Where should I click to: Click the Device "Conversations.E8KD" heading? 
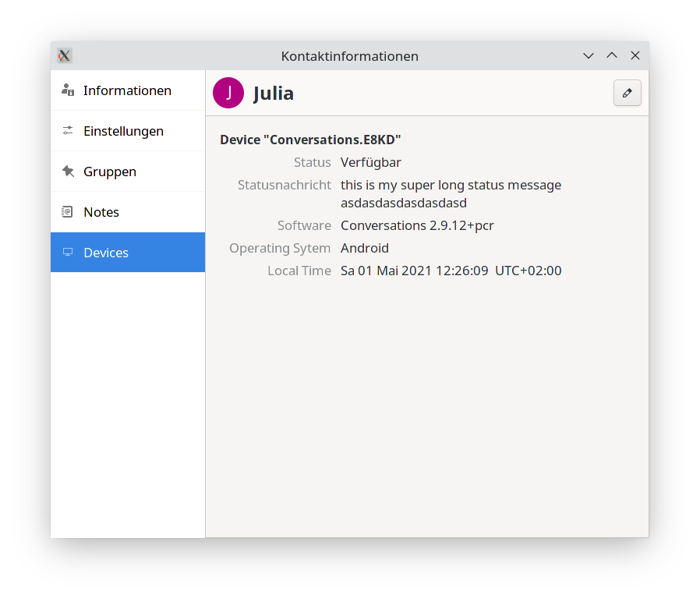(310, 140)
